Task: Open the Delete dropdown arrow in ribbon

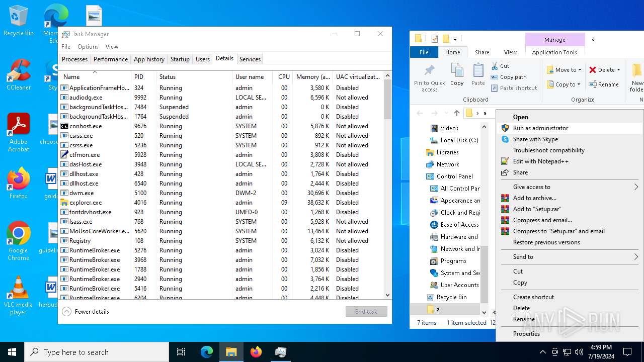Action: click(x=618, y=70)
